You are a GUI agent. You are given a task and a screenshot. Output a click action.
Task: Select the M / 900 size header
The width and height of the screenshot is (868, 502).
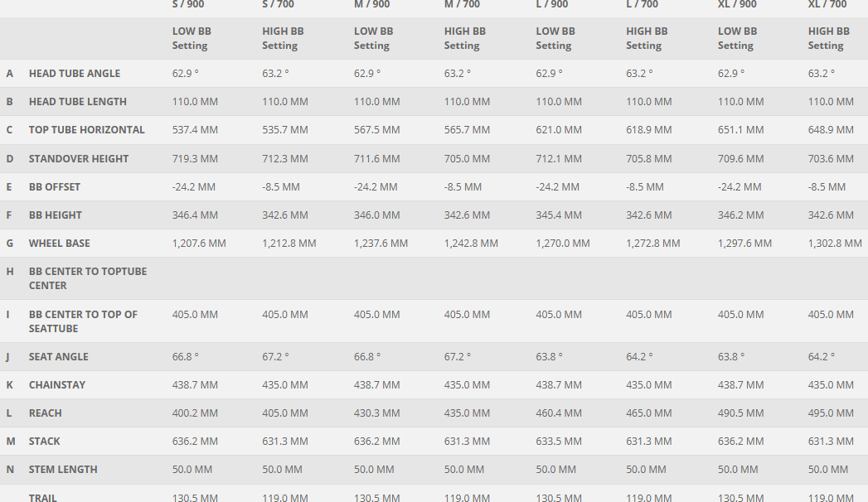[x=372, y=5]
